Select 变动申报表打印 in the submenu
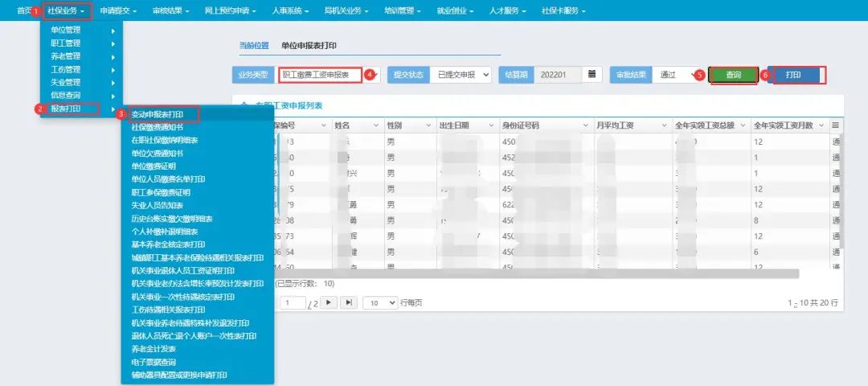 (x=158, y=115)
